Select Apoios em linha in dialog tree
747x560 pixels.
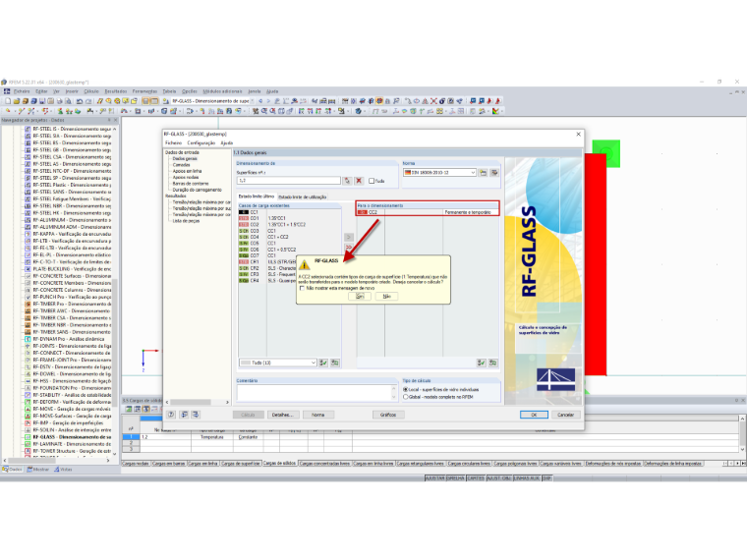[187, 171]
